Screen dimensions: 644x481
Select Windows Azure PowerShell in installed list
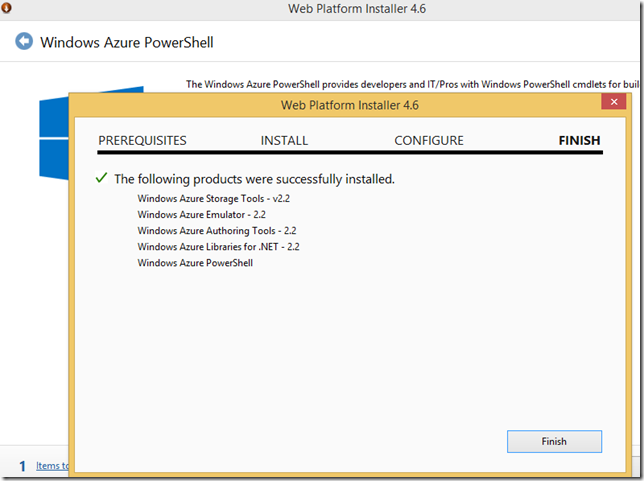(x=195, y=262)
